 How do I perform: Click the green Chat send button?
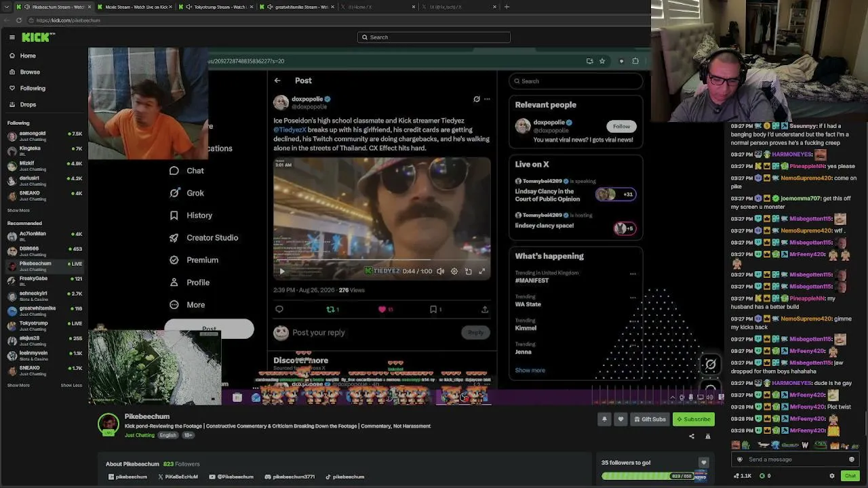pos(850,476)
